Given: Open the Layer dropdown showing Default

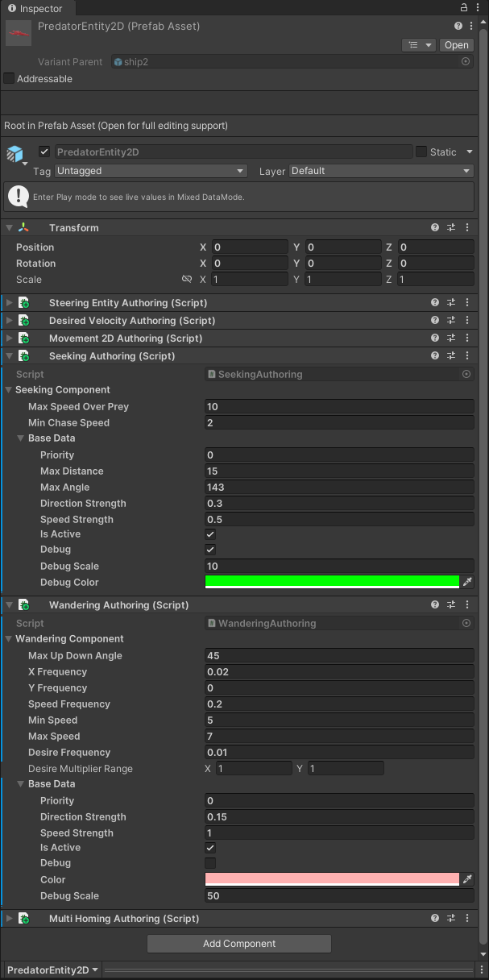Looking at the screenshot, I should click(x=381, y=171).
